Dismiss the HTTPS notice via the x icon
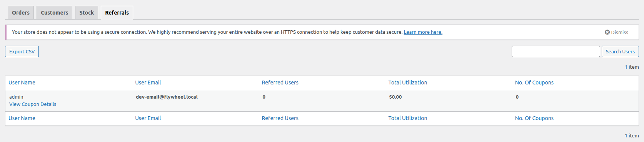The image size is (644, 142). [607, 32]
